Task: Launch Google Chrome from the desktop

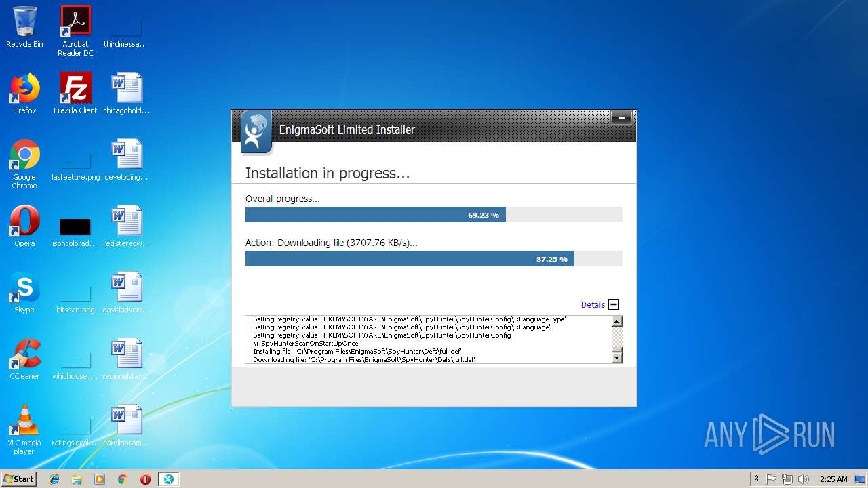Action: pyautogui.click(x=24, y=163)
